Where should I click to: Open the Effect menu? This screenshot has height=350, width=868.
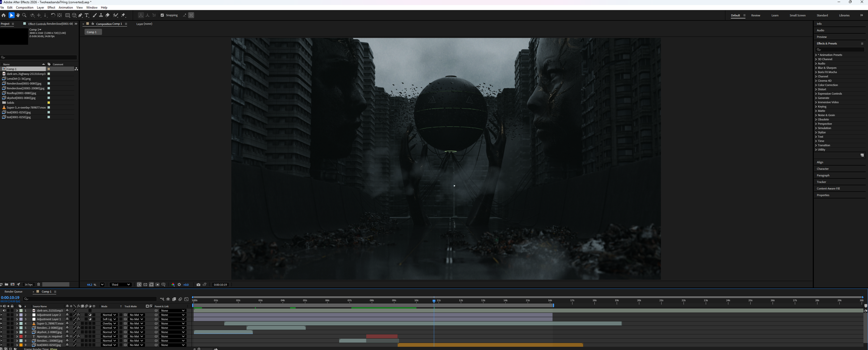click(x=51, y=7)
